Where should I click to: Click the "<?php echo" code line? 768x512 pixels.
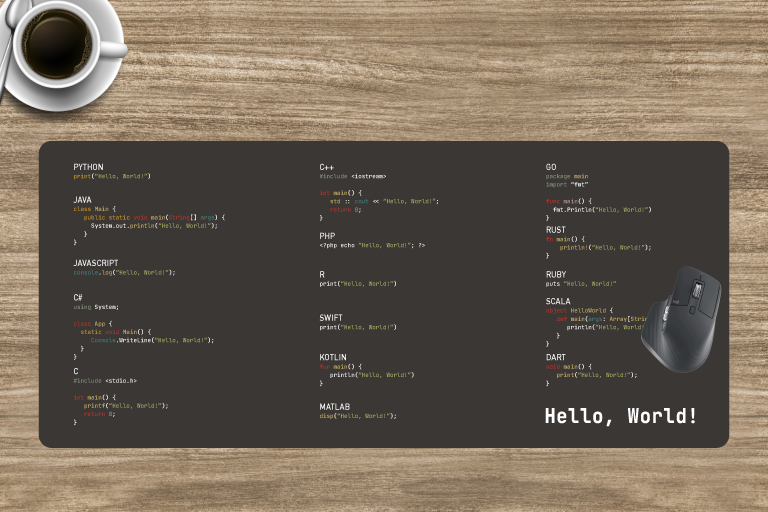(x=372, y=245)
